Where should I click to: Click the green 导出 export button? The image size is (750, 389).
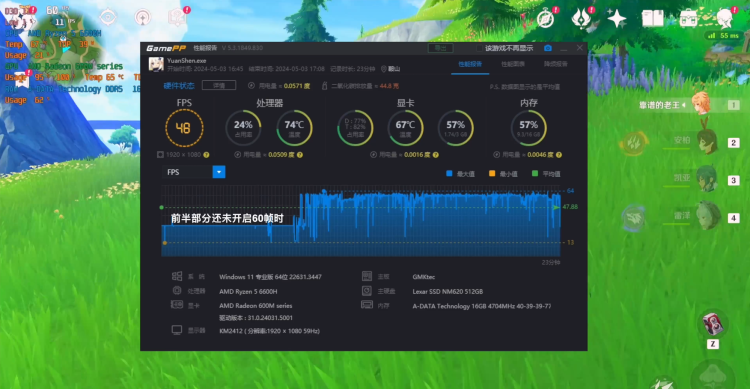pos(440,48)
